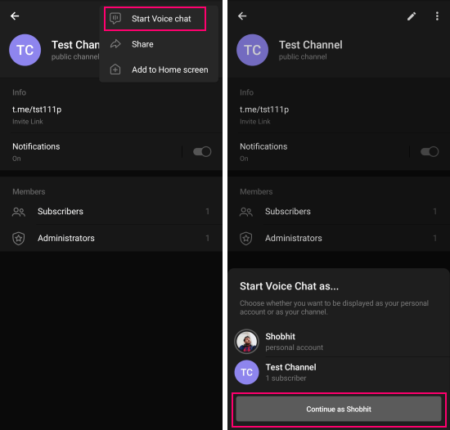This screenshot has height=430, width=450.
Task: Open t.me/tst111p invite link in right screen
Action: [x=264, y=110]
